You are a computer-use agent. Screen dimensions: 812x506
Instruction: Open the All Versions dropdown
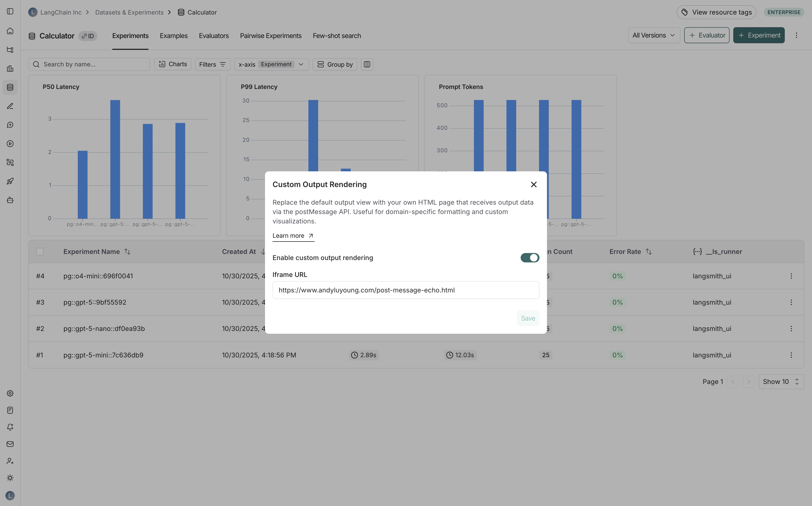pos(654,35)
